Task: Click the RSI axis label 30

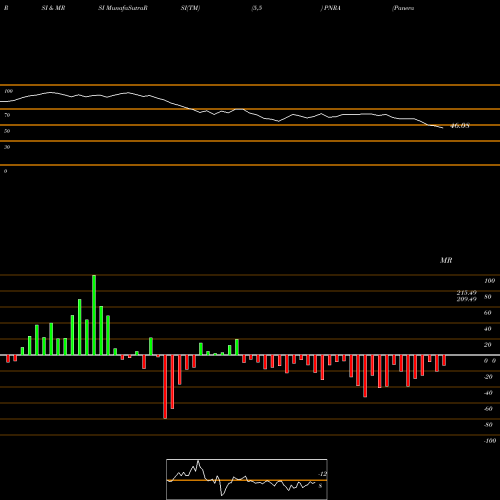Action: pos(7,147)
